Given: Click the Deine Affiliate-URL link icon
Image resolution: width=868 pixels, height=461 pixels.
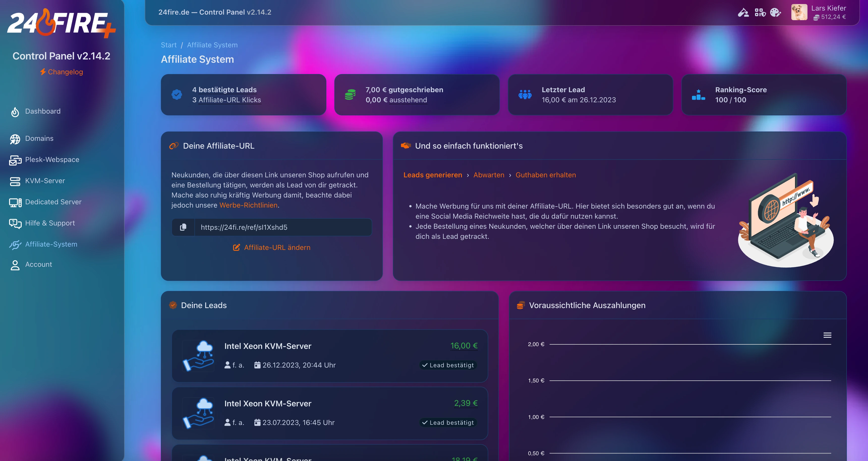Looking at the screenshot, I should pos(174,146).
